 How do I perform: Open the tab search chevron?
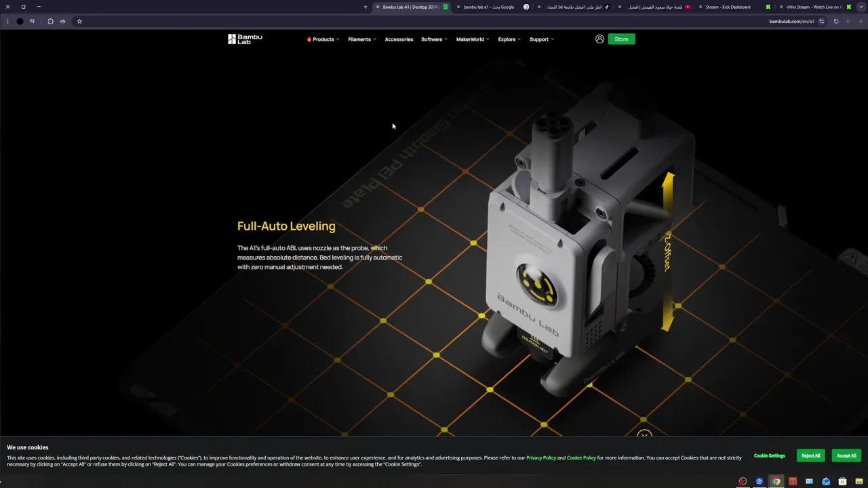click(x=861, y=7)
